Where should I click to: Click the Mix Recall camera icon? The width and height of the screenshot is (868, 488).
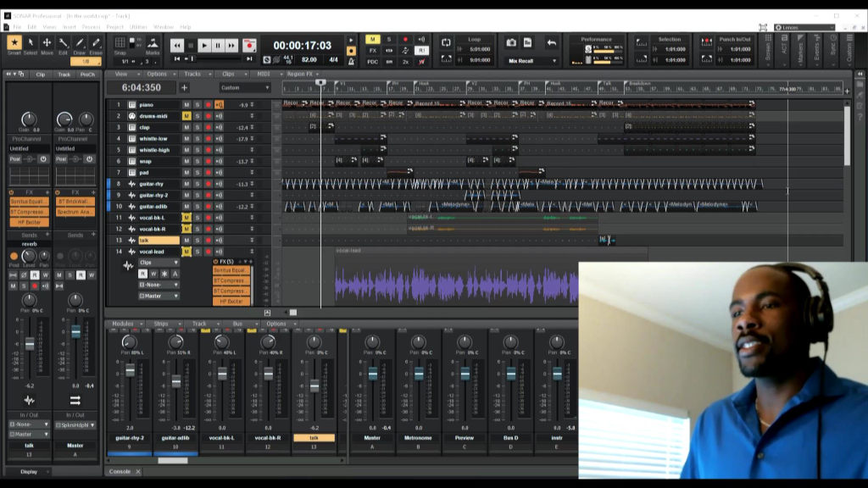[511, 42]
